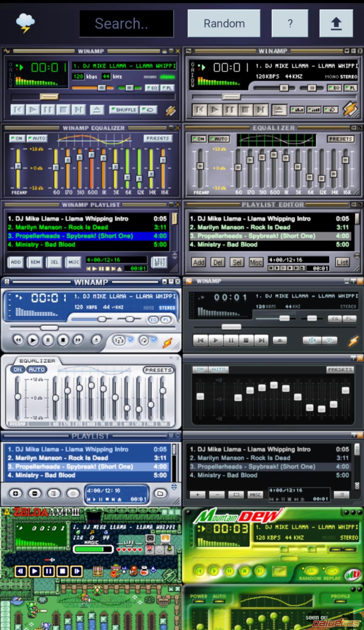
Task: Open PRESETS in blue-white Equalizer
Action: click(x=158, y=370)
